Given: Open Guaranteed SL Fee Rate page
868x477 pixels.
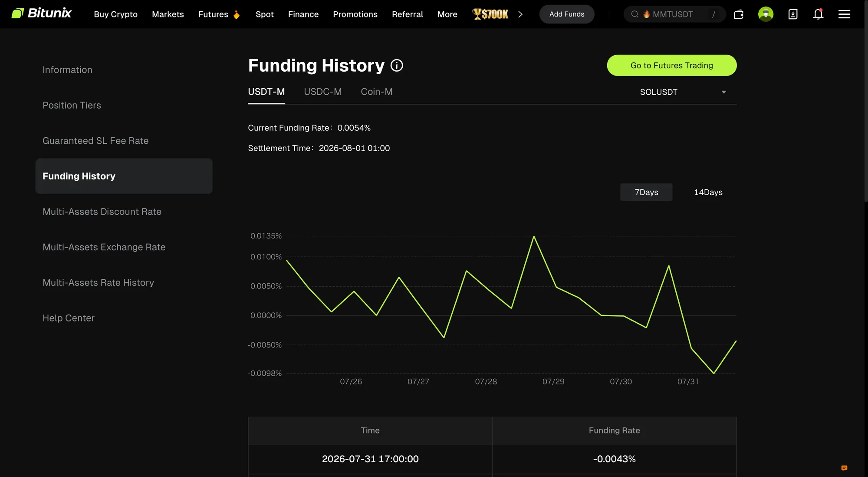Looking at the screenshot, I should [95, 141].
